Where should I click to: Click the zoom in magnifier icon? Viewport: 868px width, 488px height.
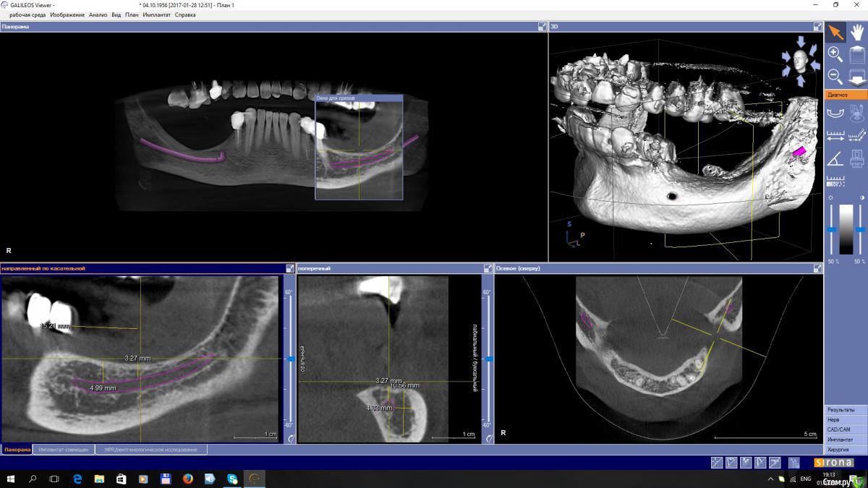coord(835,53)
